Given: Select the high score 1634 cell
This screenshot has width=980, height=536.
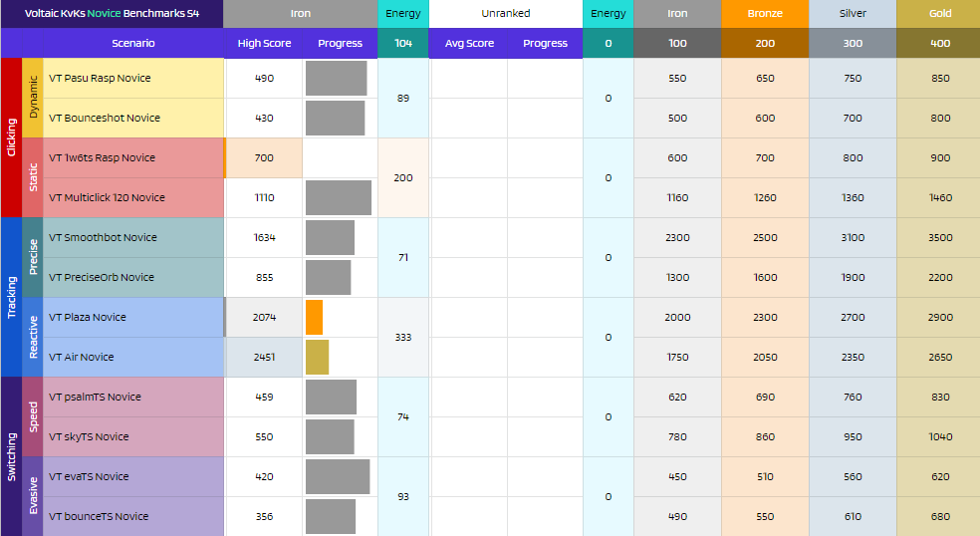Looking at the screenshot, I should click(x=264, y=238).
